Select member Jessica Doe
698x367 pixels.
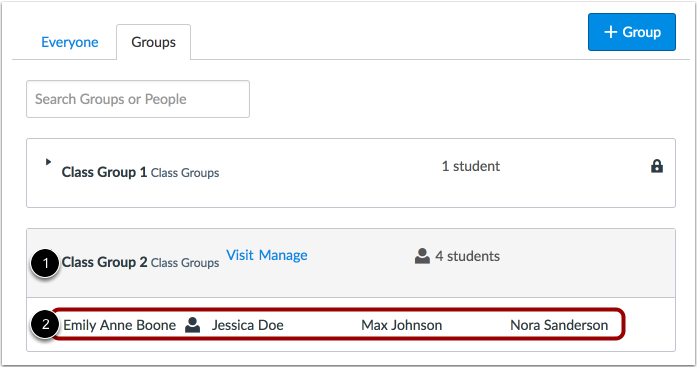[248, 325]
